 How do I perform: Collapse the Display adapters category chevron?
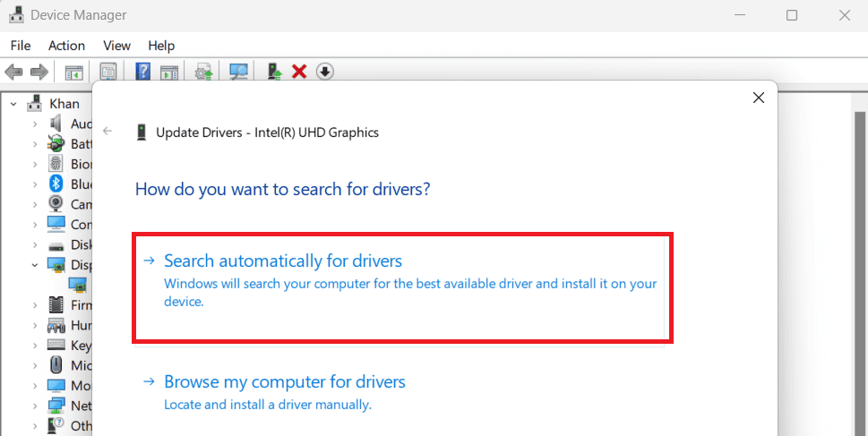tap(35, 265)
